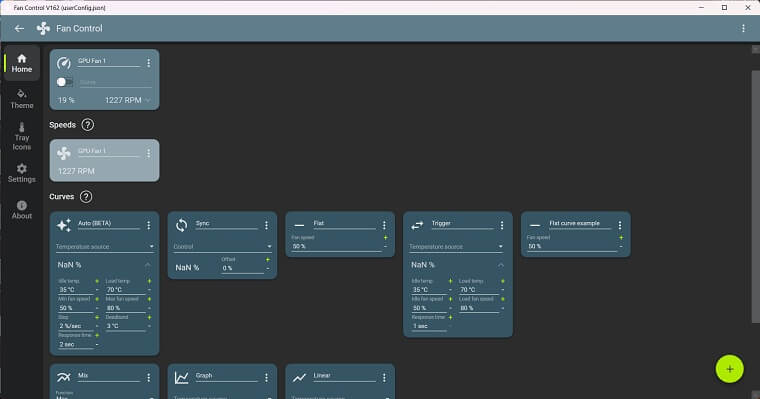Add new item with green plus button
The height and width of the screenshot is (399, 760).
coord(729,369)
